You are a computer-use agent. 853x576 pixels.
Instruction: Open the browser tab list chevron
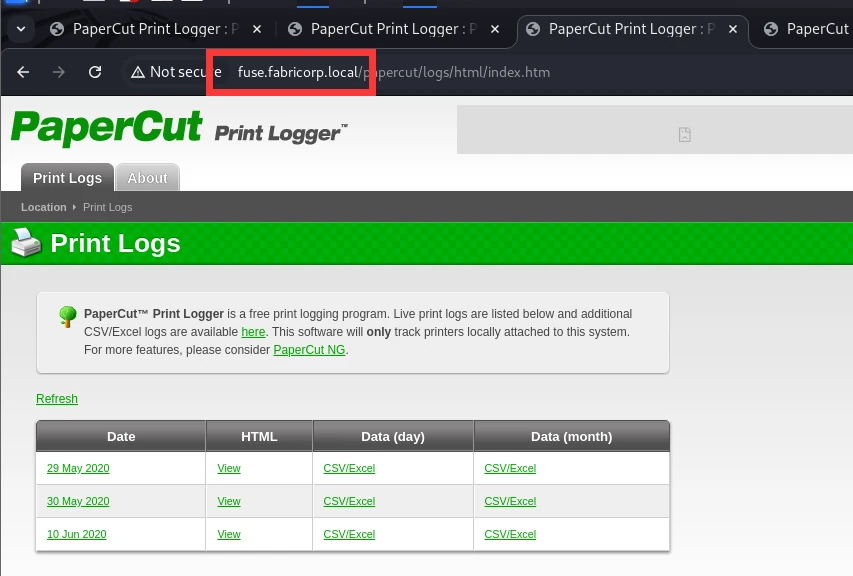[x=21, y=29]
